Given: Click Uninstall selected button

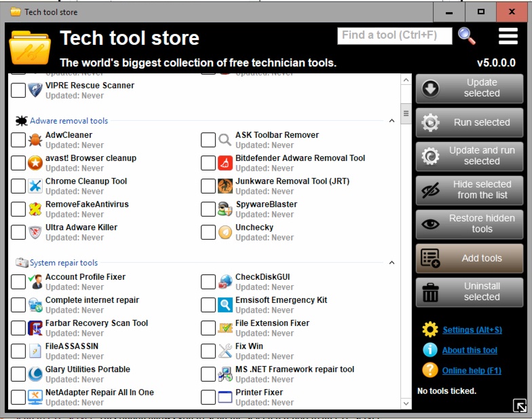Looking at the screenshot, I should [x=470, y=292].
